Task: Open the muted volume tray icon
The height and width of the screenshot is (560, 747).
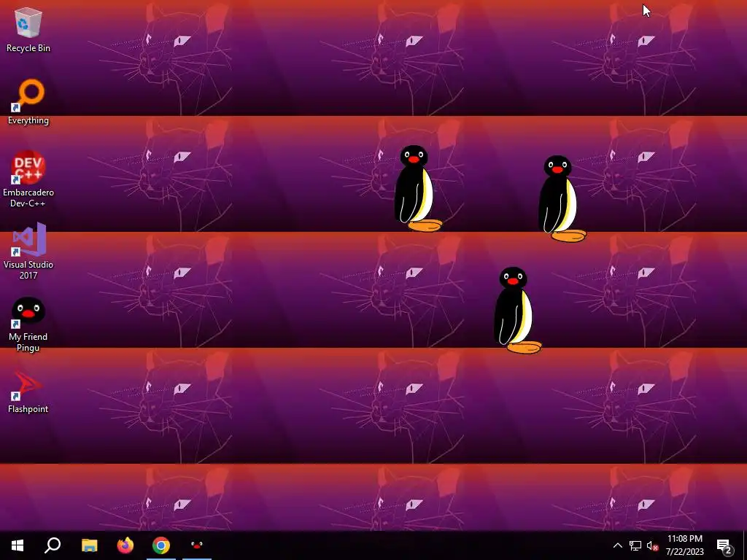Action: coord(652,545)
